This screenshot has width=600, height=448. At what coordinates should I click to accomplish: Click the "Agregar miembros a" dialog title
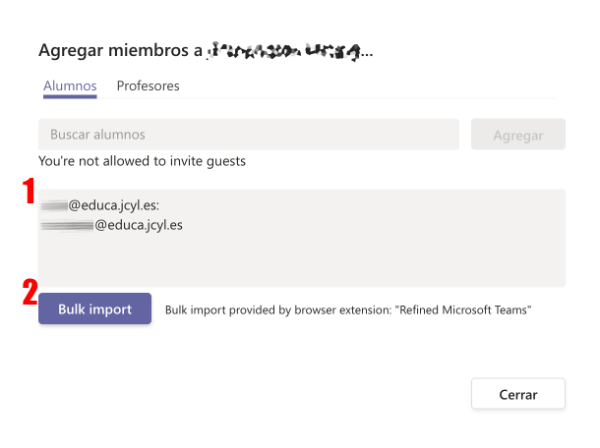point(120,50)
